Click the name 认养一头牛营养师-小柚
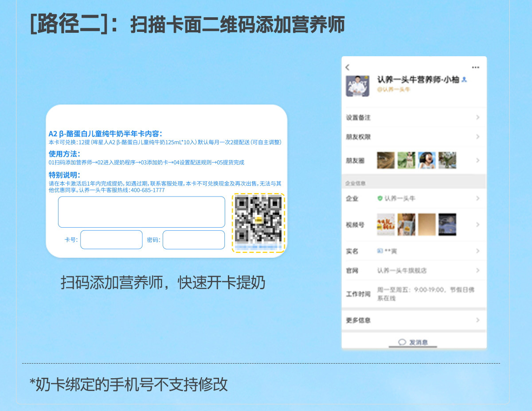The image size is (532, 411). [418, 80]
